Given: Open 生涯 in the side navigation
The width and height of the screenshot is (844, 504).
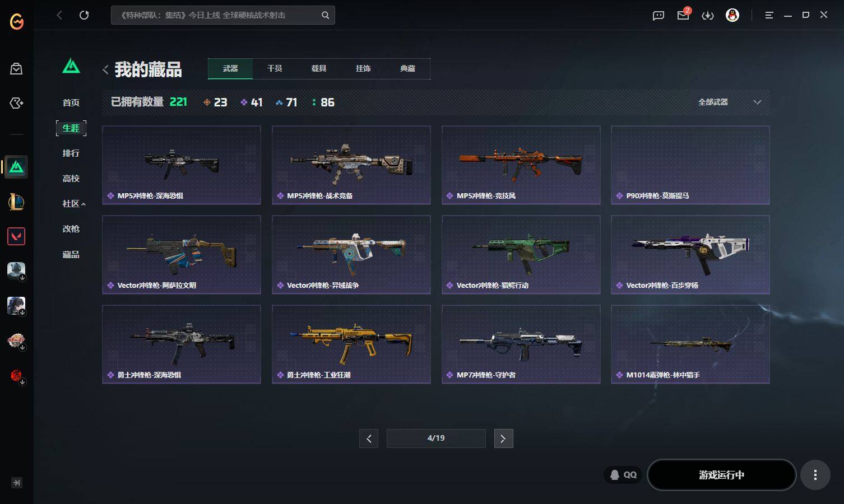Looking at the screenshot, I should [71, 128].
